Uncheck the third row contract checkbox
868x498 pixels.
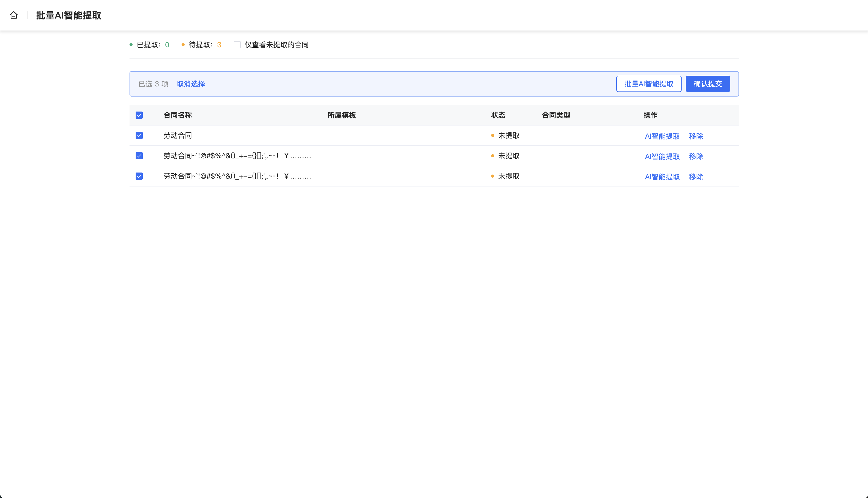[x=139, y=176]
